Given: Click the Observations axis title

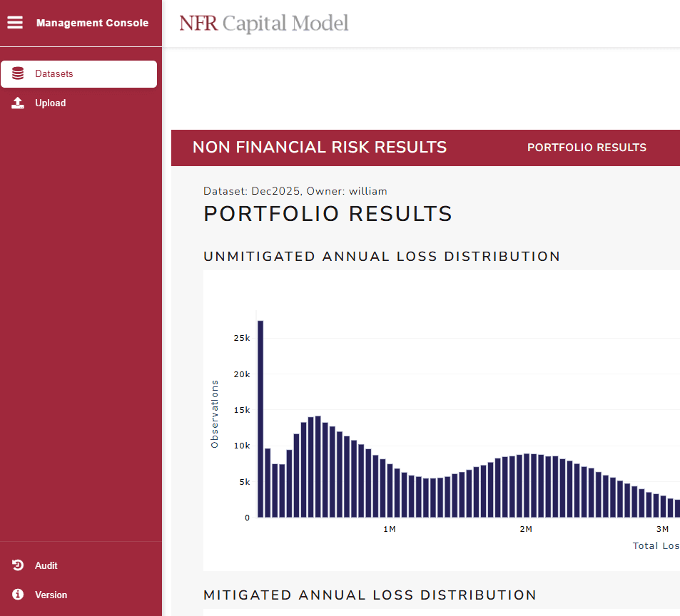Looking at the screenshot, I should (x=215, y=414).
